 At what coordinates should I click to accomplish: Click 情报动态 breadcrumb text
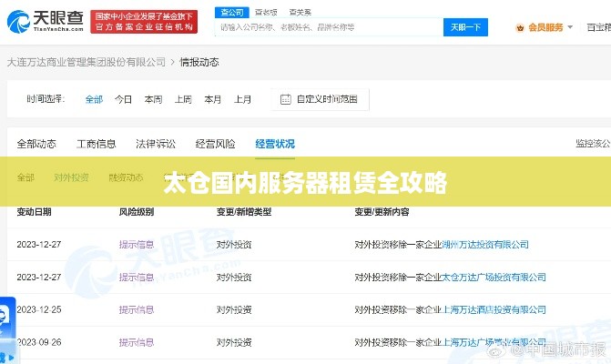coord(199,62)
